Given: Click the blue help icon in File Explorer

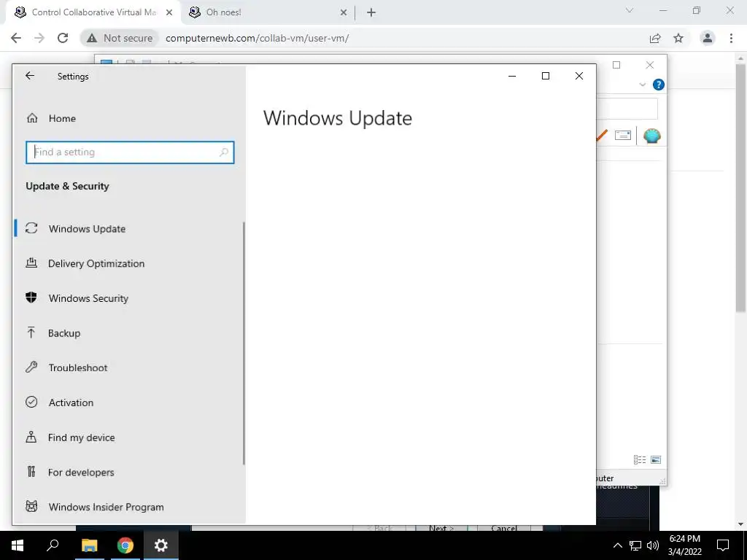Looking at the screenshot, I should click(x=659, y=85).
